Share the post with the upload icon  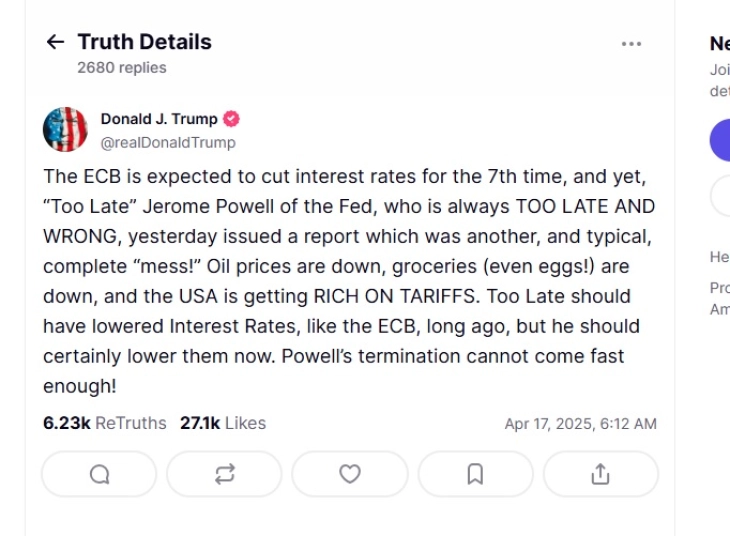pyautogui.click(x=600, y=474)
